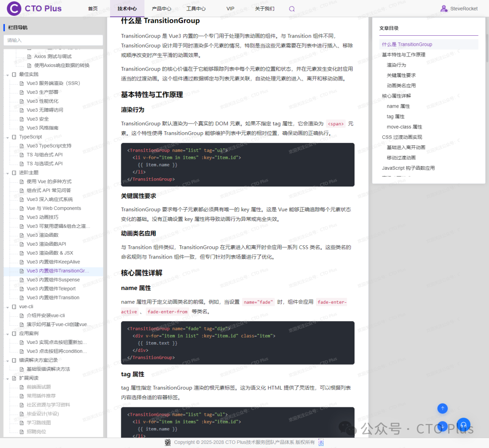Collapse the 扩展阅读 tree node arrow
The width and height of the screenshot is (489, 448).
[8, 379]
